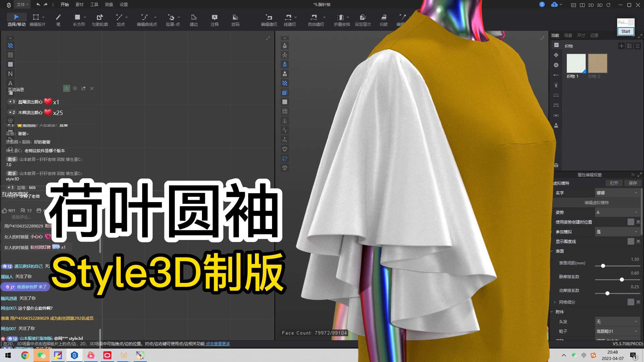Open the 素材 menu tab
644x362 pixels.
tap(79, 5)
